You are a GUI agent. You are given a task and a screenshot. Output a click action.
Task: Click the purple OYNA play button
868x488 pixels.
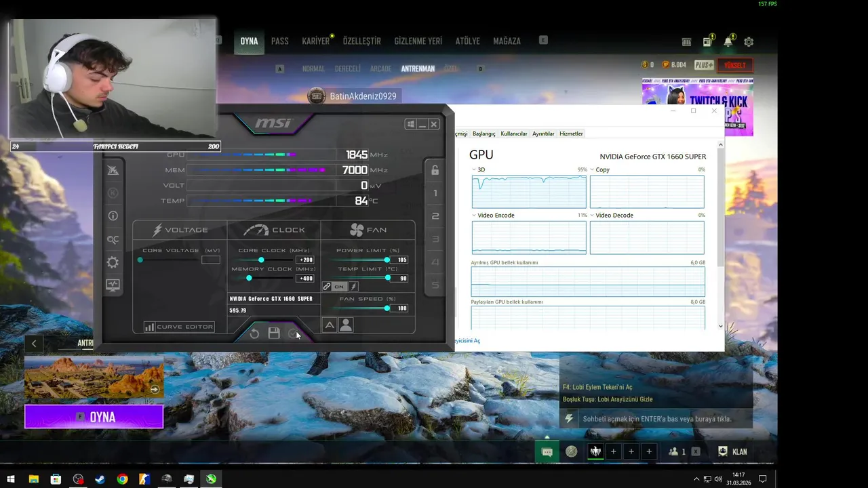tap(94, 417)
